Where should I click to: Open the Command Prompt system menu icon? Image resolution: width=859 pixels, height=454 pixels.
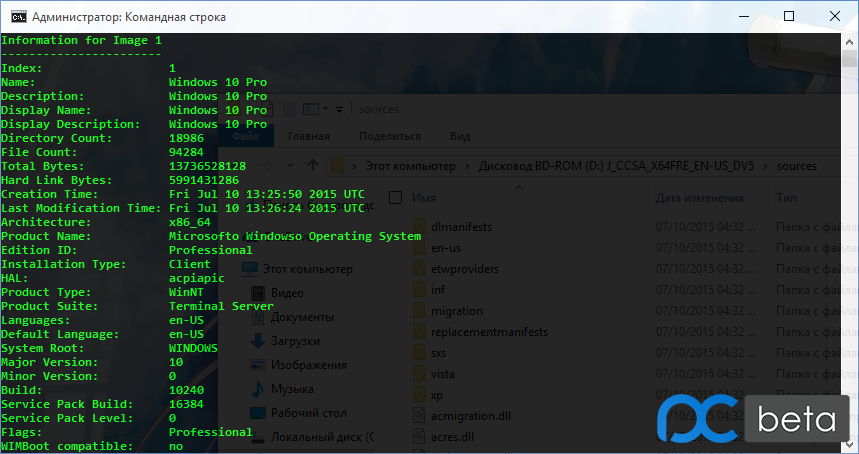[x=19, y=17]
